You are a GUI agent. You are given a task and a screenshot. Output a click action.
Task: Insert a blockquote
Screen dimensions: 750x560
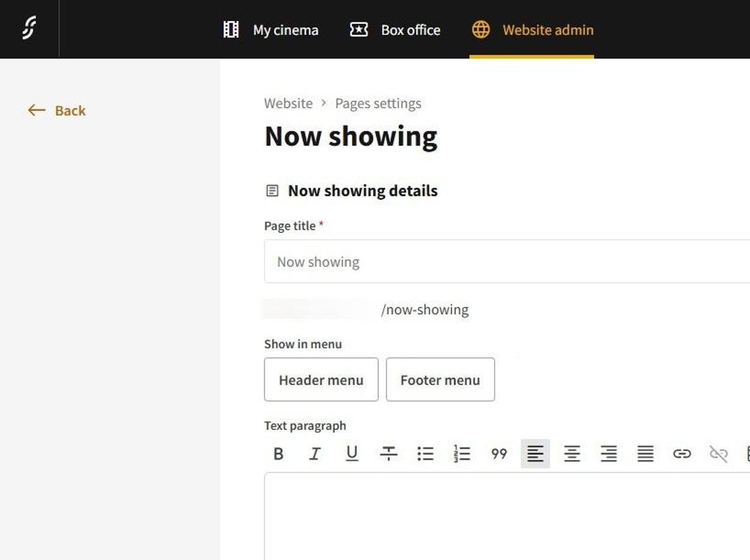(499, 454)
